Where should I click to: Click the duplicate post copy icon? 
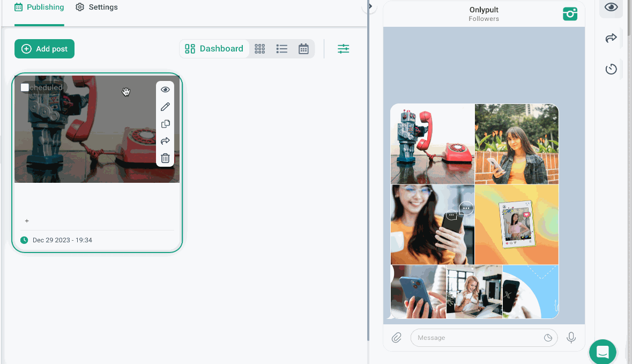click(165, 124)
